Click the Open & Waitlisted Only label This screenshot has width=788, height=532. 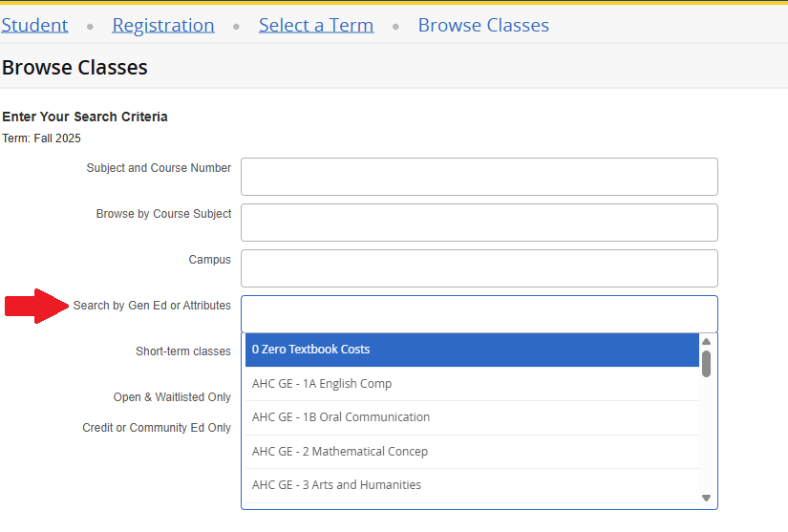pos(172,397)
